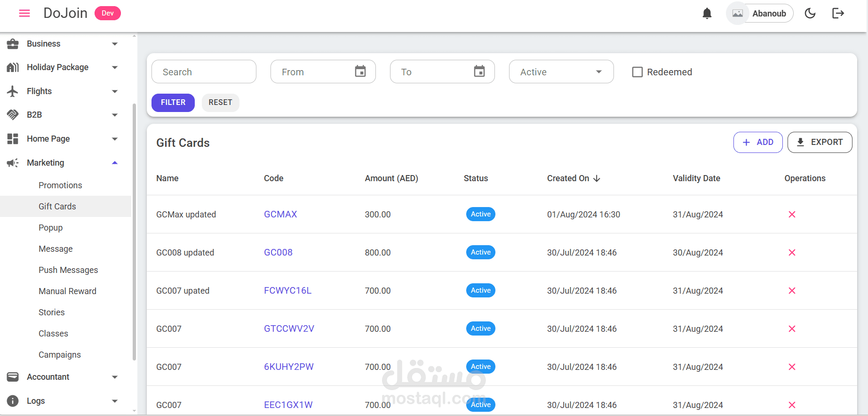Viewport: 868px width, 416px height.
Task: Open the Active status dropdown
Action: coord(561,72)
